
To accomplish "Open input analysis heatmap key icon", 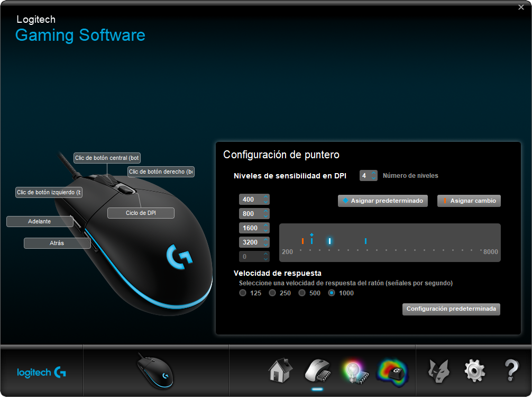I will click(392, 371).
